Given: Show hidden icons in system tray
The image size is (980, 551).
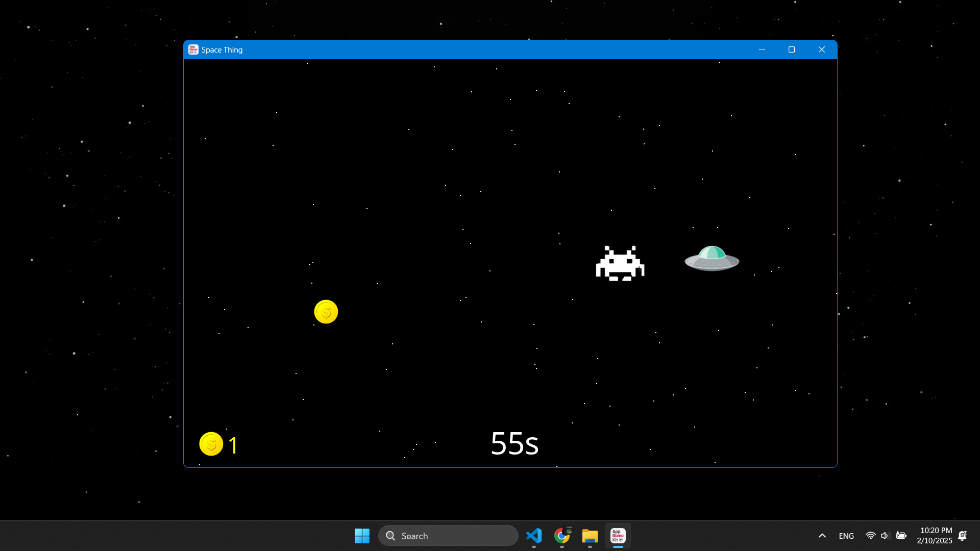Looking at the screenshot, I should (x=822, y=536).
